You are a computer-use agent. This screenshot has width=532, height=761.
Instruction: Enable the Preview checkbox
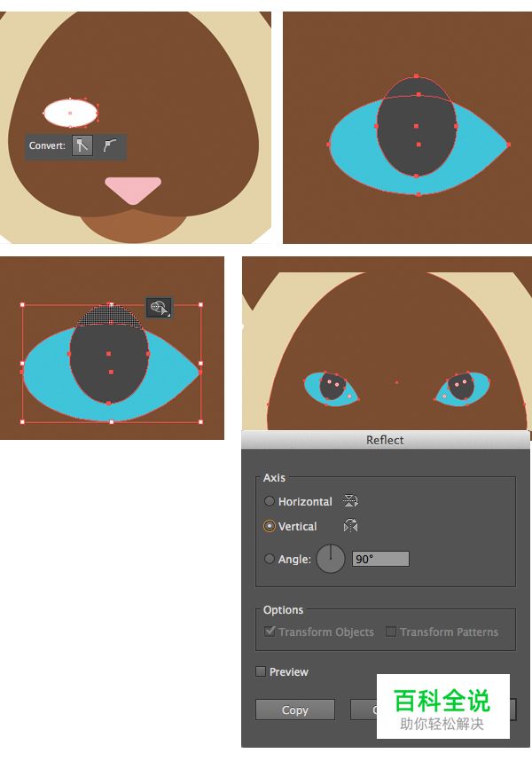coord(261,671)
